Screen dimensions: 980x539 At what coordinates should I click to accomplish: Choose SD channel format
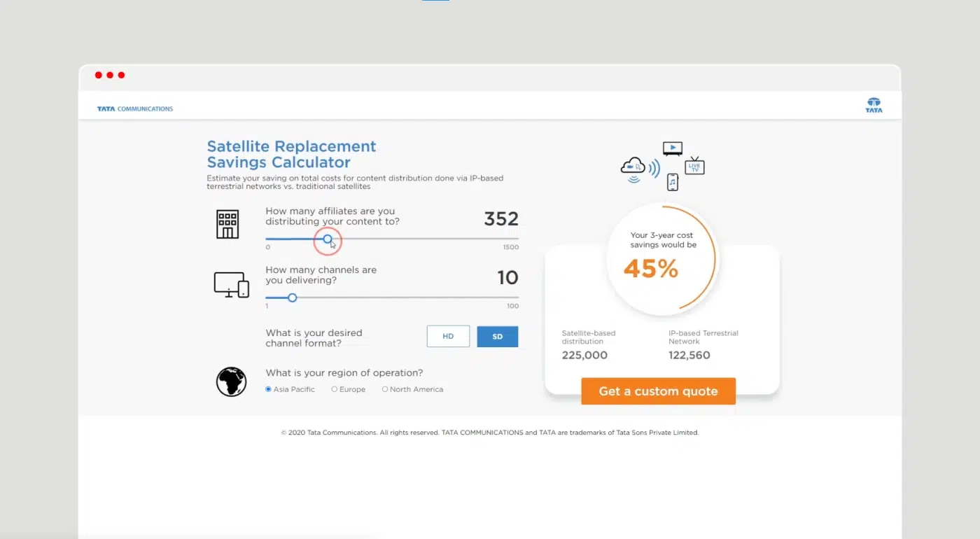click(x=498, y=337)
